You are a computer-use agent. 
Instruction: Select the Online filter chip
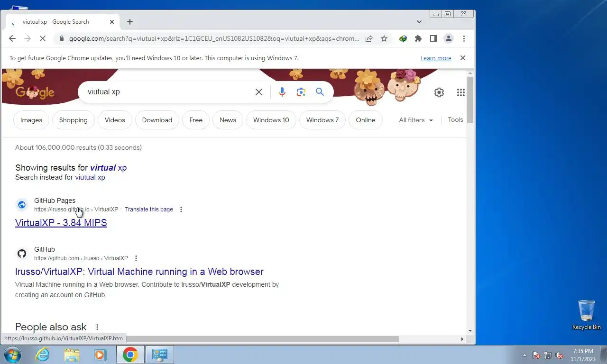coord(366,120)
